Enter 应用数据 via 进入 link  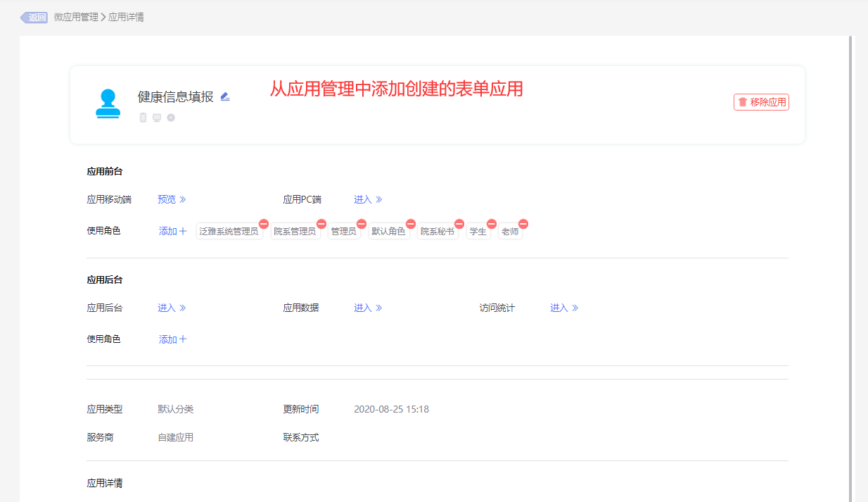pyautogui.click(x=368, y=308)
